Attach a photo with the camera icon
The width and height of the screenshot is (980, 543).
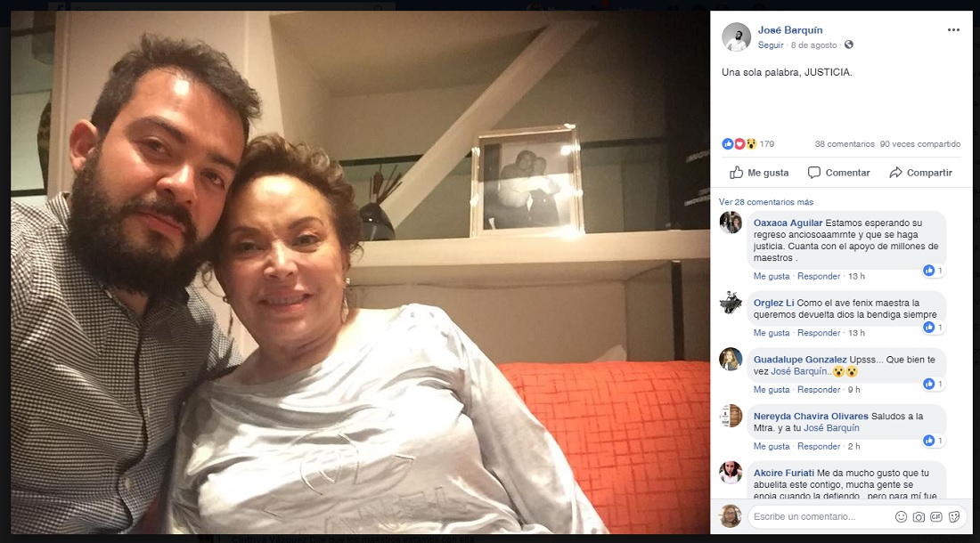click(x=919, y=517)
